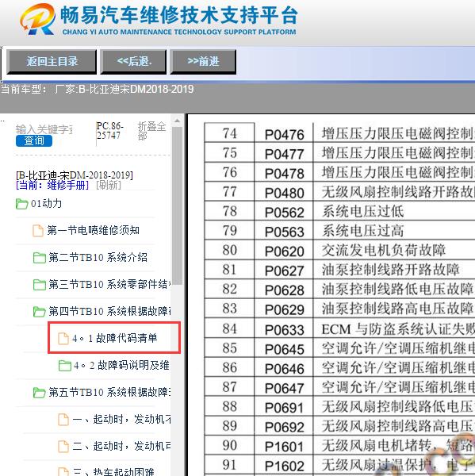475x476 pixels.
Task: Select fault code P0477 cell
Action: (x=285, y=154)
